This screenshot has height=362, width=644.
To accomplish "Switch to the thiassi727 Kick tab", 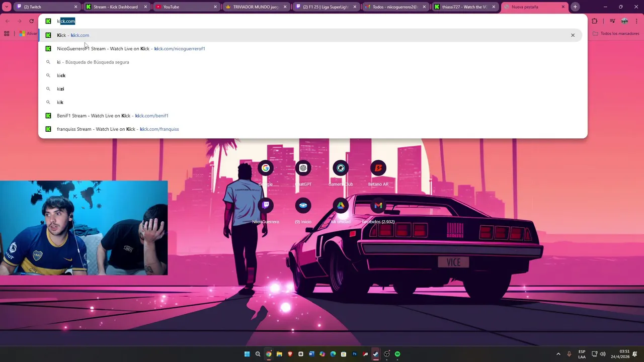I will point(465,7).
